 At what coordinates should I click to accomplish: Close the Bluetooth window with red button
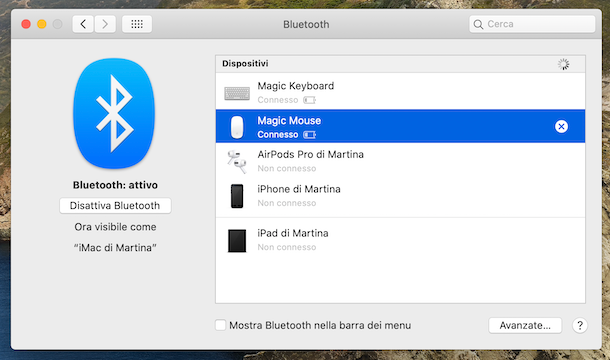pyautogui.click(x=26, y=24)
